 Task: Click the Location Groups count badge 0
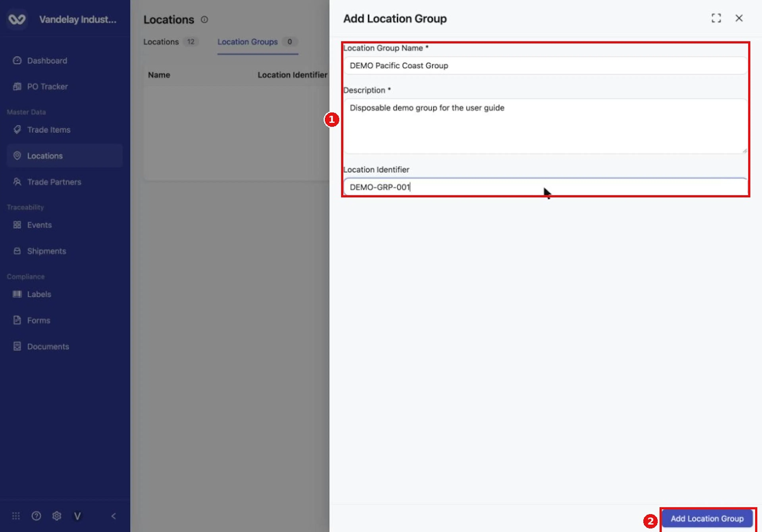[x=289, y=42]
